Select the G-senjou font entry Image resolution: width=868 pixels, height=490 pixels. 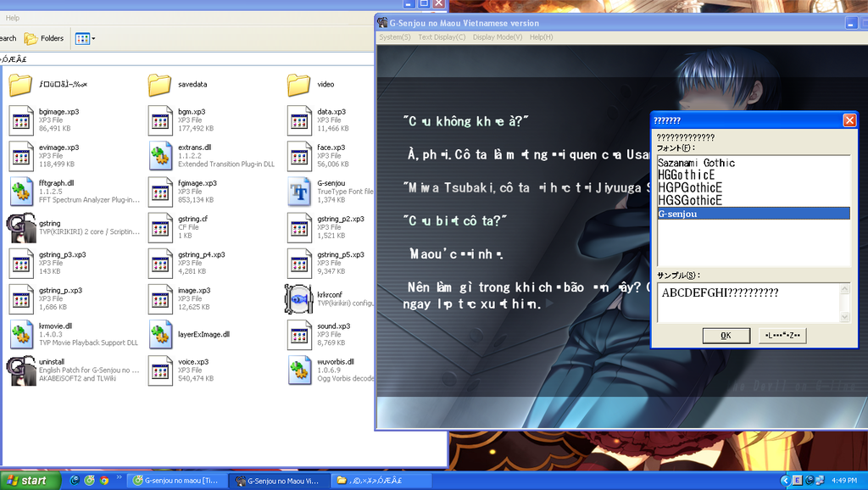point(754,214)
